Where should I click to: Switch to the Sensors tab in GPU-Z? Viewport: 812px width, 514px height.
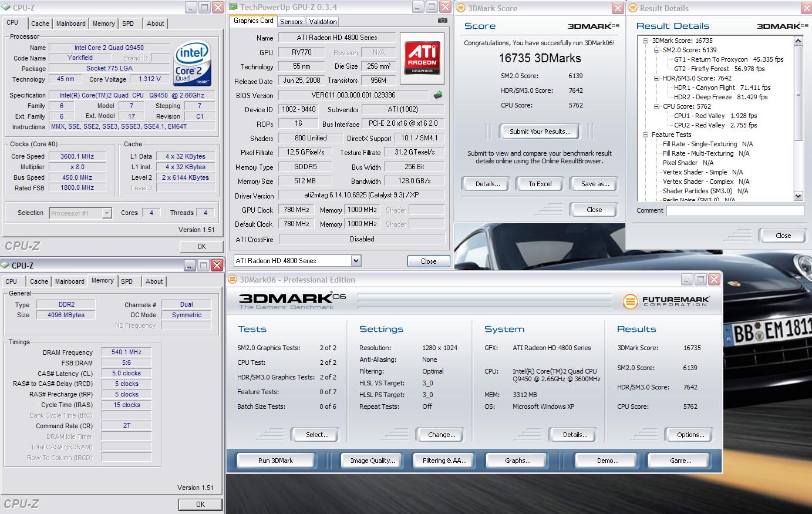point(291,22)
